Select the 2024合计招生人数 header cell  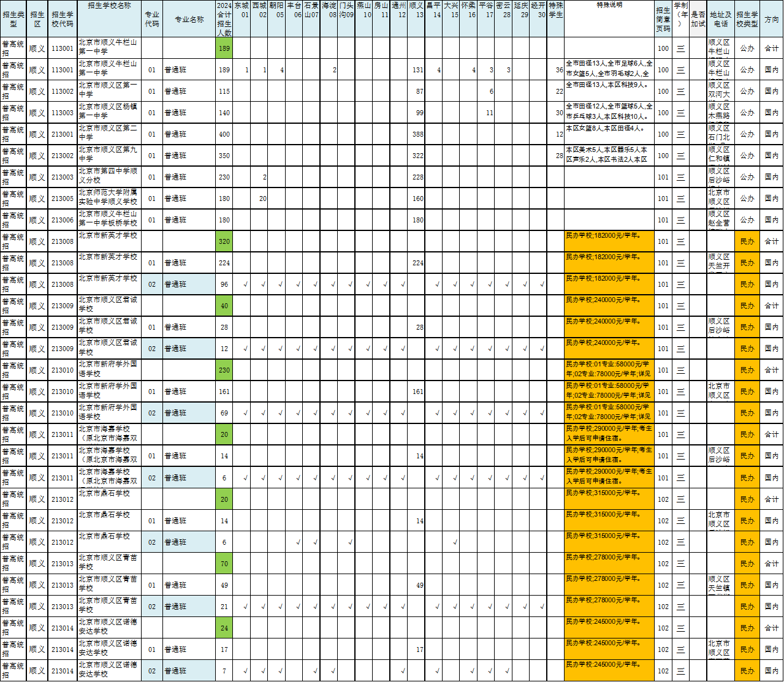click(x=224, y=19)
